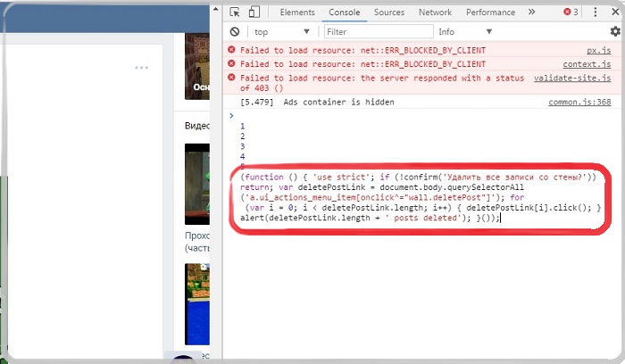Image resolution: width=625 pixels, height=364 pixels.
Task: Open the validate-site.js source link
Action: click(572, 78)
